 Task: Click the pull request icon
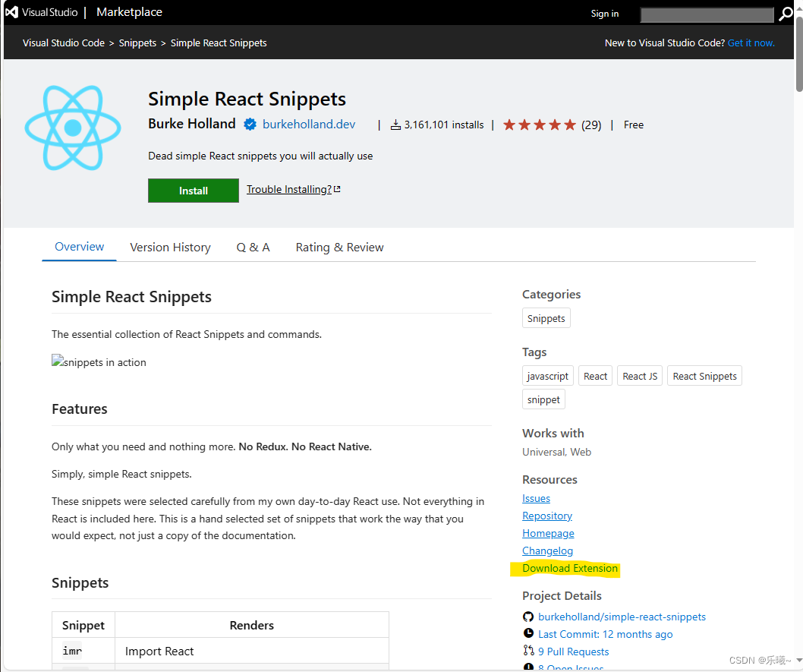click(x=528, y=651)
